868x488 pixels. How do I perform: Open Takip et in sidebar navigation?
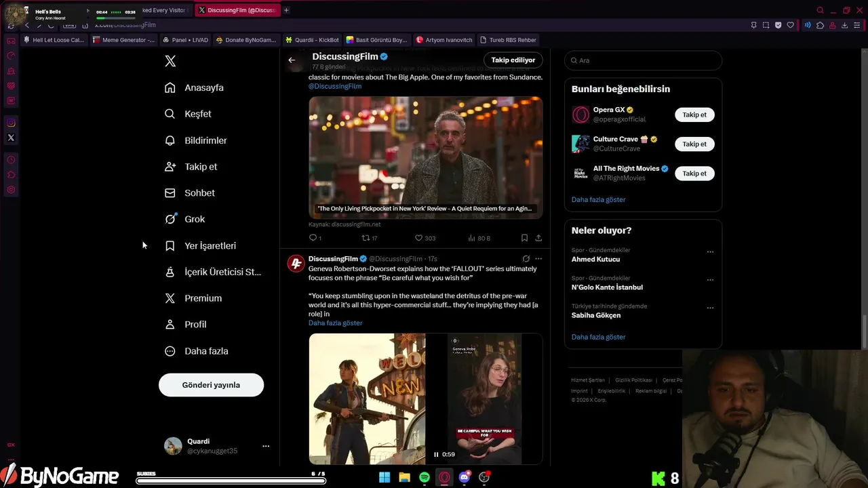(191, 167)
